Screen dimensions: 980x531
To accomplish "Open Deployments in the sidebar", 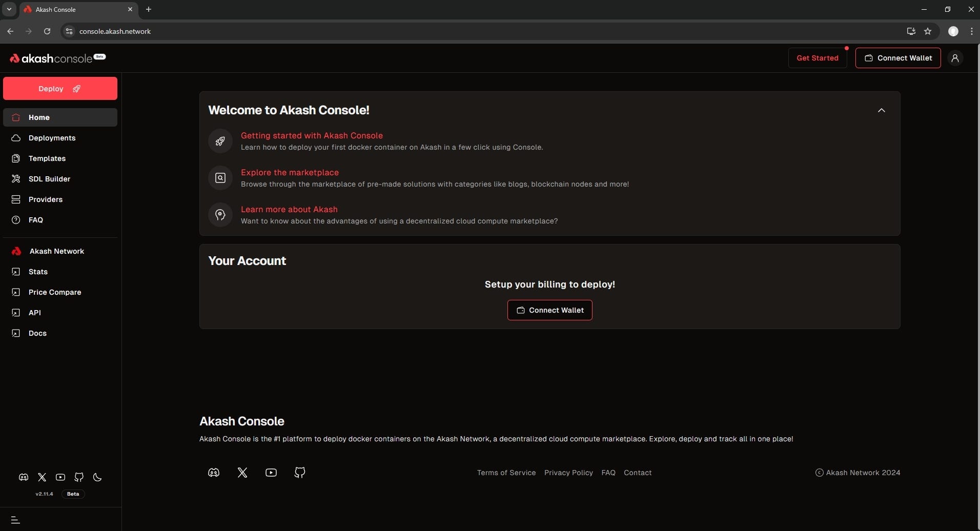I will 60,138.
